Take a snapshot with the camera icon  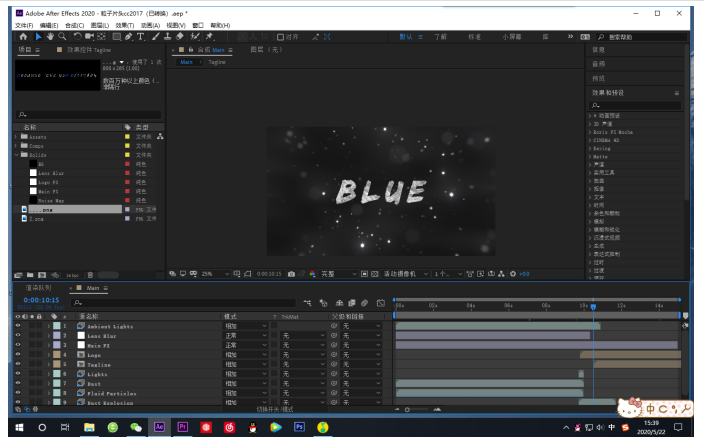coord(291,274)
